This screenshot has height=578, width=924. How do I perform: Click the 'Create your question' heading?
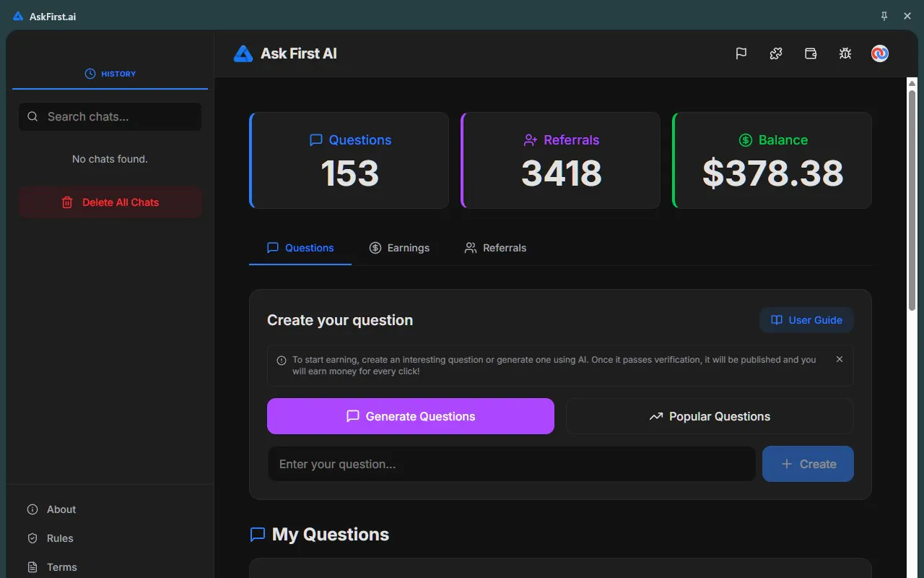(x=340, y=320)
